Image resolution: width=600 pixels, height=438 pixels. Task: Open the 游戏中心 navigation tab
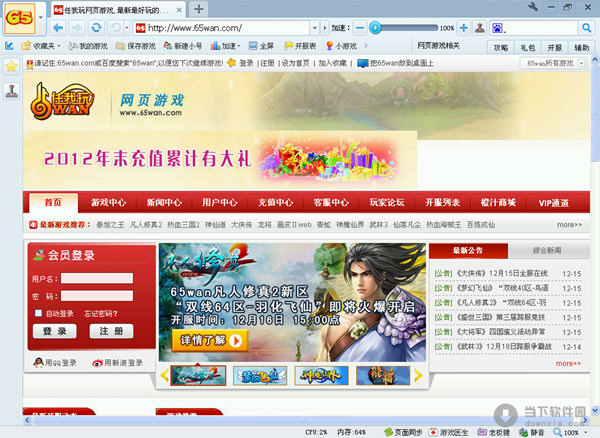pyautogui.click(x=108, y=202)
